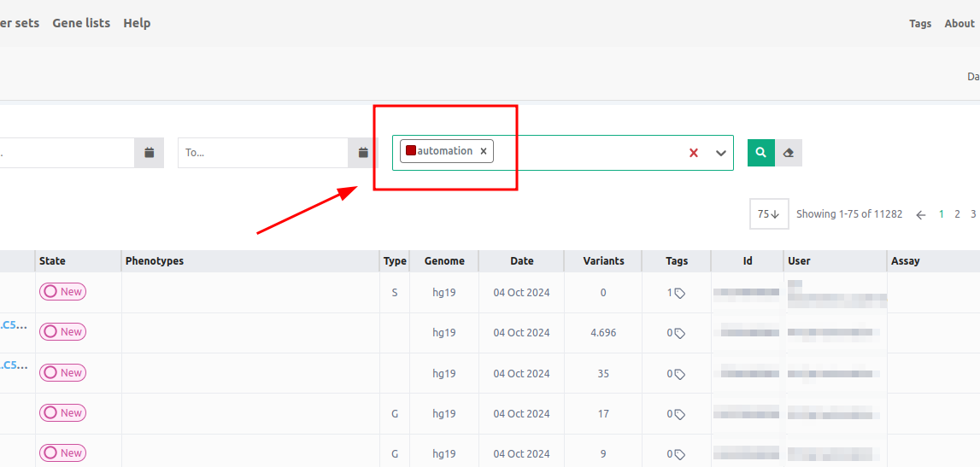
Task: Expand the tag filter dropdown chevron
Action: 720,153
